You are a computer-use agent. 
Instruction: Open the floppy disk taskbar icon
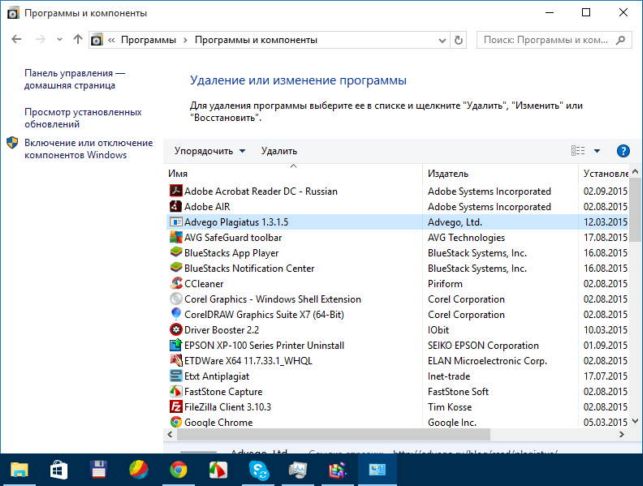click(x=98, y=470)
